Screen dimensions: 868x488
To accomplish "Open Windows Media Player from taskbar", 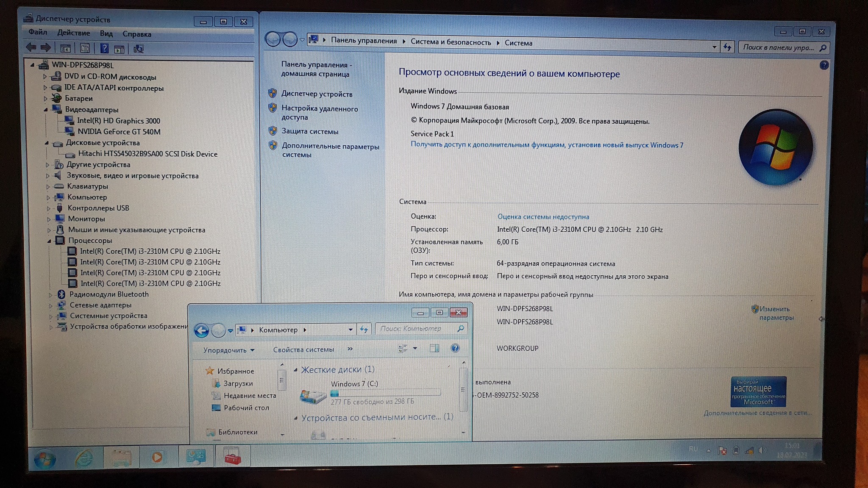I will [x=157, y=457].
